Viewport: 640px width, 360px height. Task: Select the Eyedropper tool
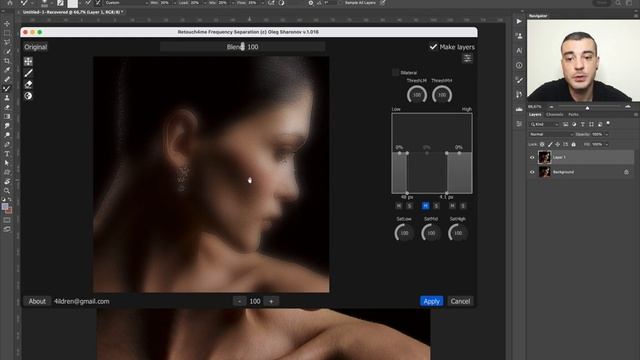click(x=7, y=70)
